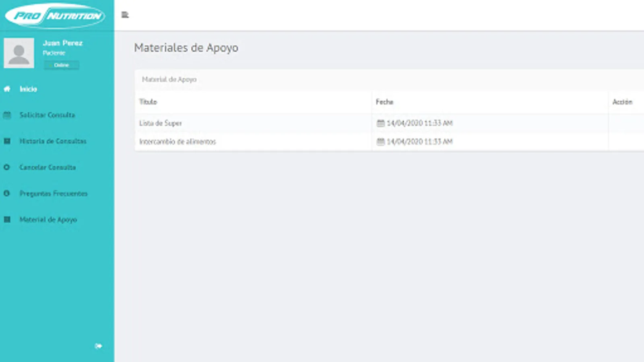The image size is (644, 362).
Task: Select the Solicitar Consulta calendar icon
Action: pyautogui.click(x=6, y=115)
